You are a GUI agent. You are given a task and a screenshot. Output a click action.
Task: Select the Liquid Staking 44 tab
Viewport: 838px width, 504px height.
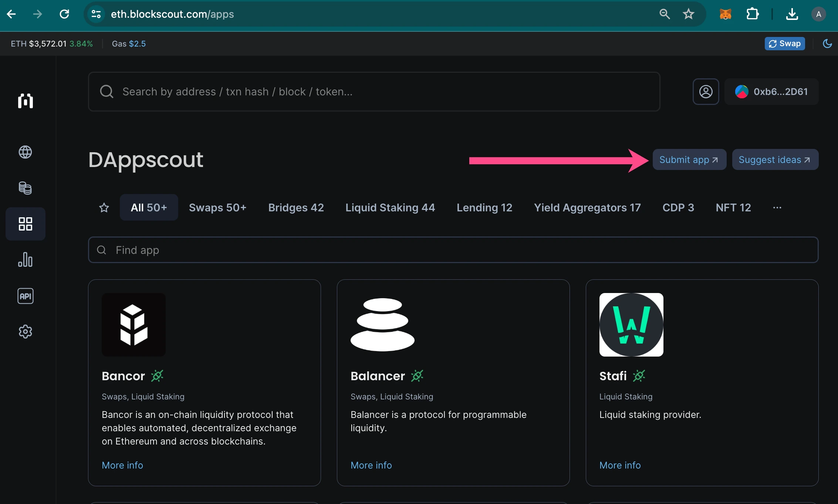click(x=390, y=208)
